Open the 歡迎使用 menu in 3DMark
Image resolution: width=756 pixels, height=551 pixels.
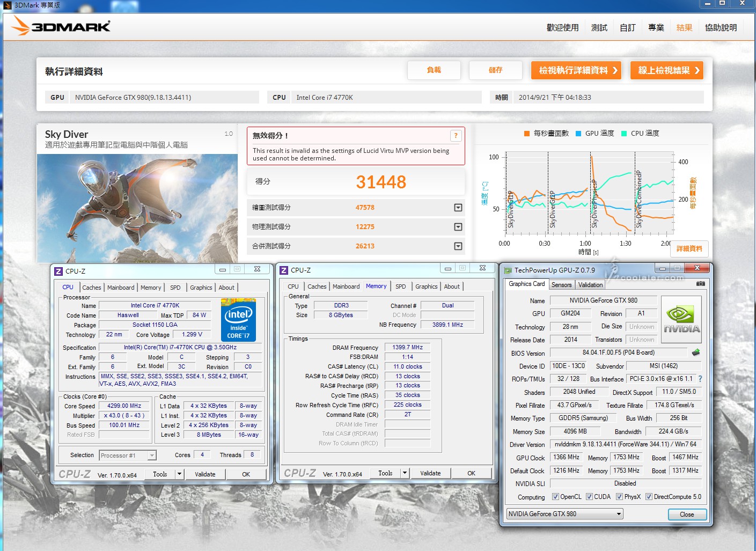(562, 27)
